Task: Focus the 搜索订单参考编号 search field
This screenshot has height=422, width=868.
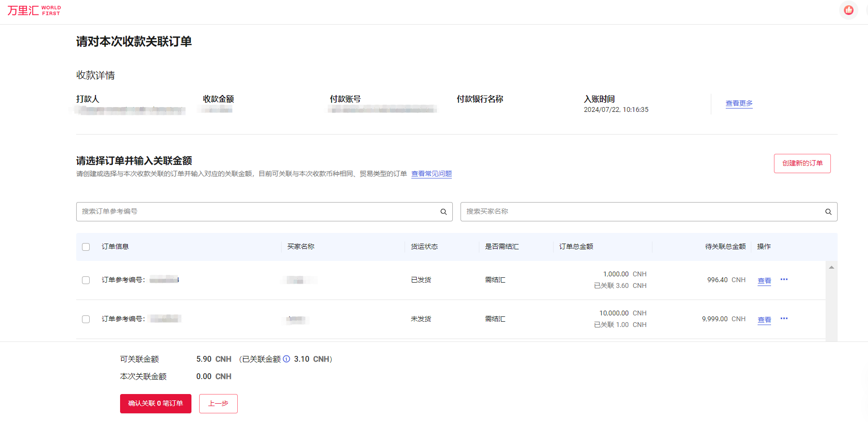Action: point(258,212)
